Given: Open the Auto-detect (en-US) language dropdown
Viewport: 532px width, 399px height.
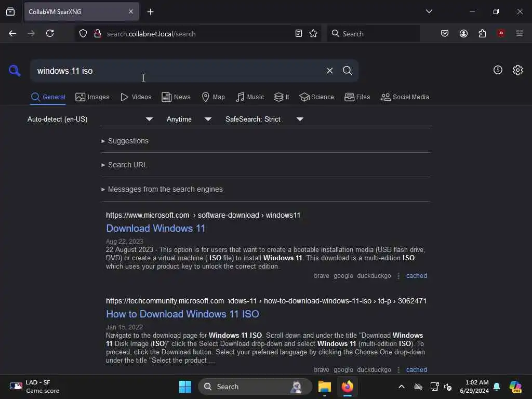Looking at the screenshot, I should (90, 119).
